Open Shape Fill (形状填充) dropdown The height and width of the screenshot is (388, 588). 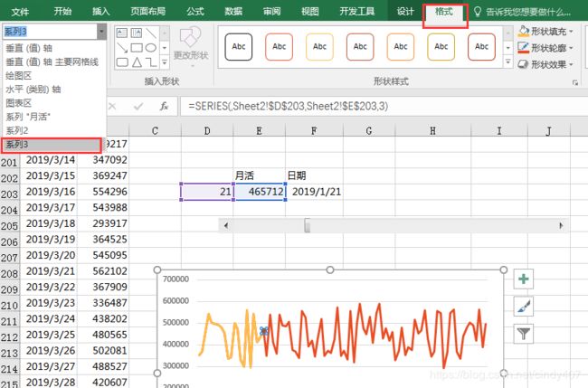point(545,32)
